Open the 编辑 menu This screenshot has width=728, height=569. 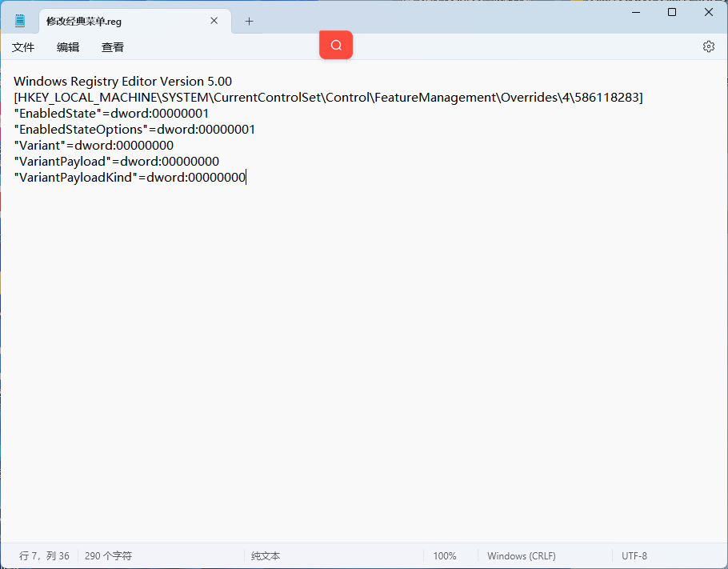pyautogui.click(x=68, y=47)
